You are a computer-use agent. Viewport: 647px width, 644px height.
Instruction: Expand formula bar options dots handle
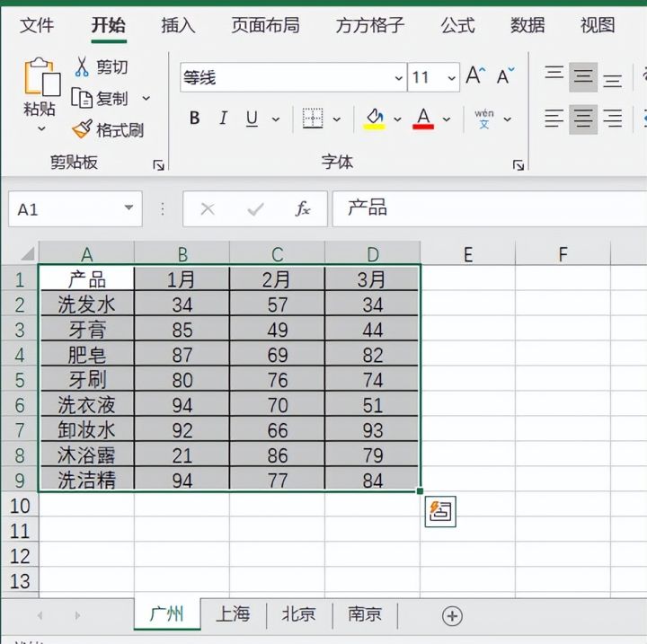coord(163,209)
